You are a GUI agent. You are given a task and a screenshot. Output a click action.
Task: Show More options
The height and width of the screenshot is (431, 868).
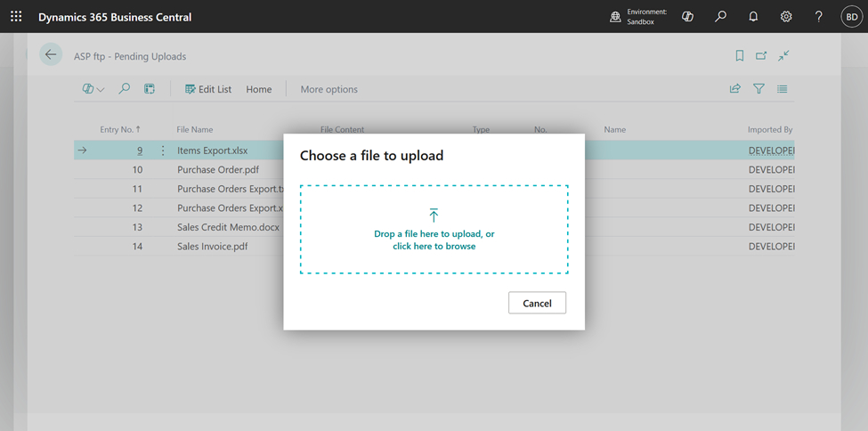[x=329, y=89]
